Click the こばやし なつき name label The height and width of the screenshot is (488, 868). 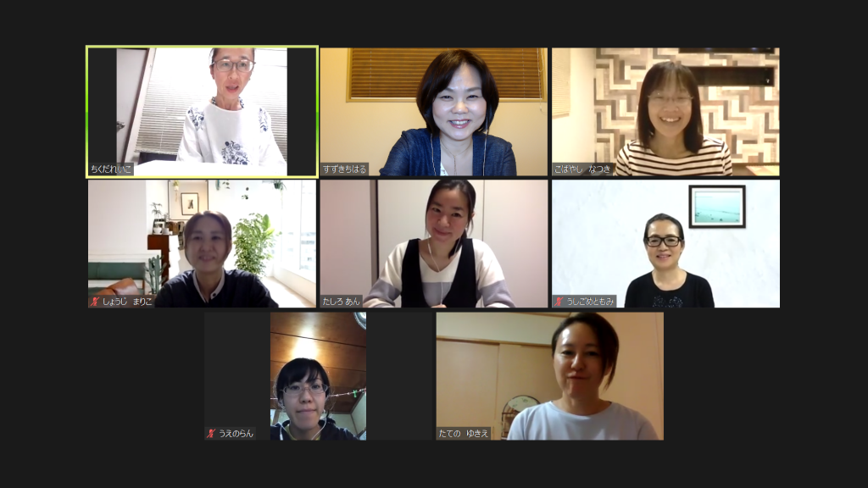583,169
